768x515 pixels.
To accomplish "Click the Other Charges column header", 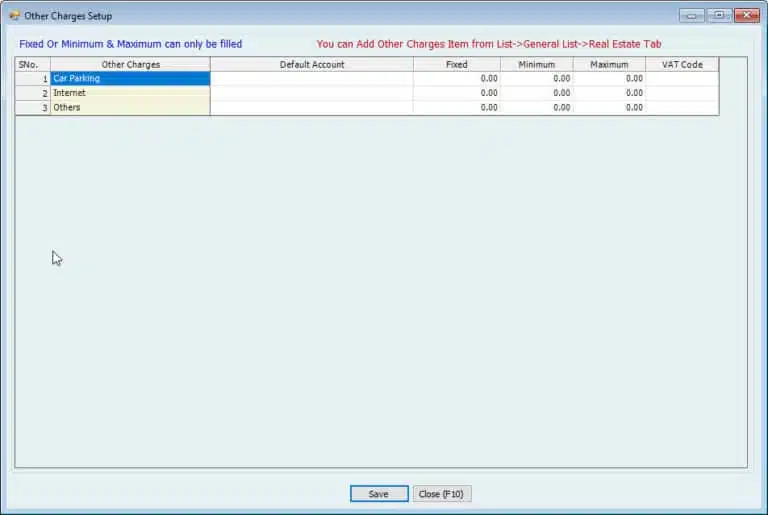I will point(130,64).
